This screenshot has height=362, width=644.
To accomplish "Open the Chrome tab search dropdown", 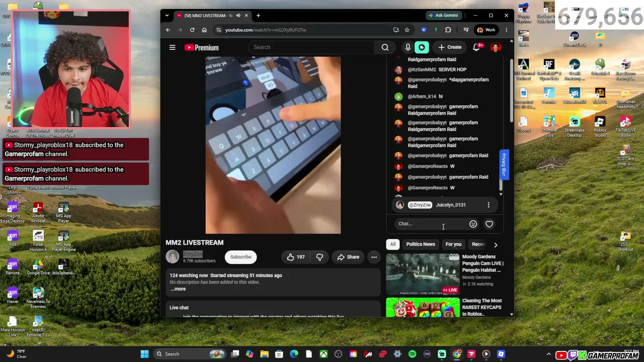I will [x=167, y=16].
